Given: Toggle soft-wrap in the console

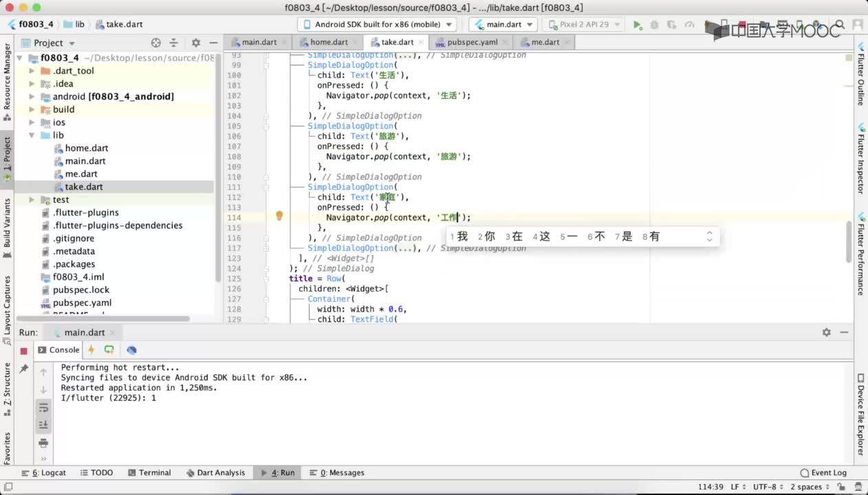Looking at the screenshot, I should pos(43,408).
